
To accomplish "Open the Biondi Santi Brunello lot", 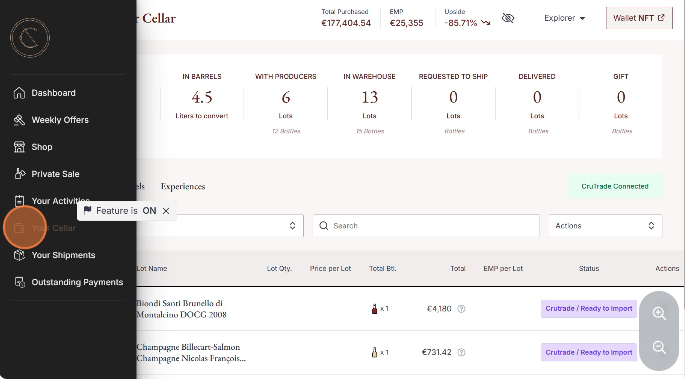I will [x=181, y=309].
